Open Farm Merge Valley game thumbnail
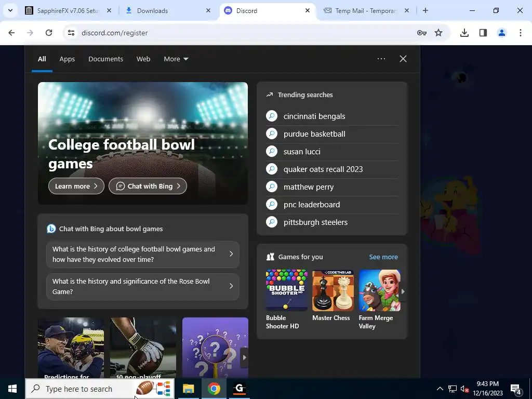Screen dimensions: 532x399 click(x=379, y=290)
